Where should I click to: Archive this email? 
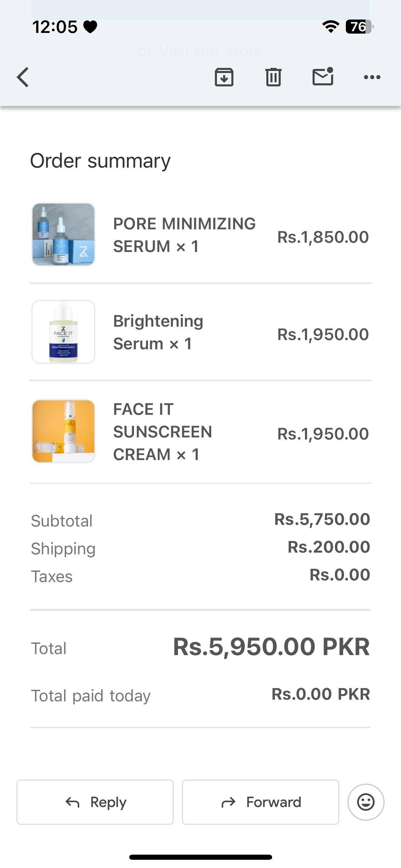[224, 77]
